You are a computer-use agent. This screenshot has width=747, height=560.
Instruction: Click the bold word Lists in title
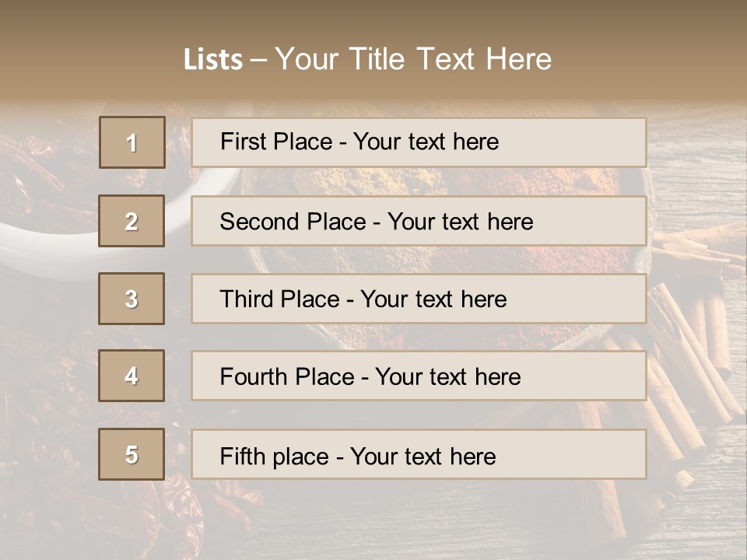coord(213,60)
